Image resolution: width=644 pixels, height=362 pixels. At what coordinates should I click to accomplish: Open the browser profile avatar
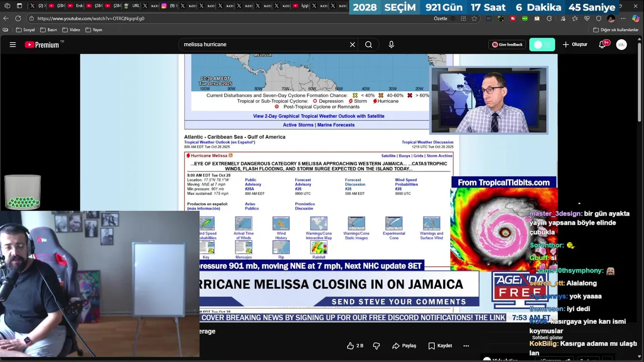tap(611, 18)
